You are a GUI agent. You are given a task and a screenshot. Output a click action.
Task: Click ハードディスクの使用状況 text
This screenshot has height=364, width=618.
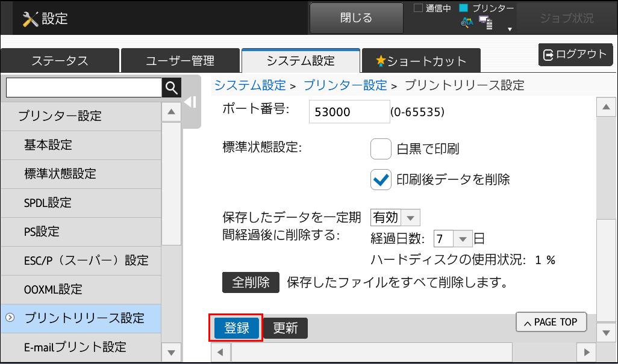(448, 260)
